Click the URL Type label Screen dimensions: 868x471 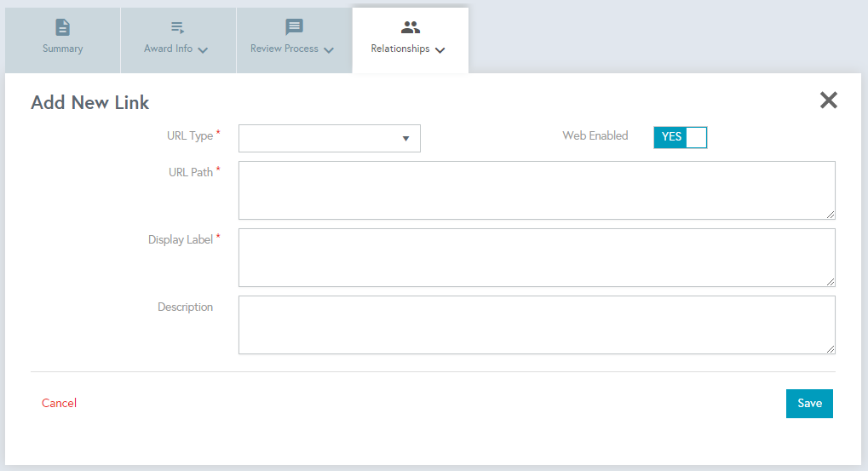click(x=190, y=136)
